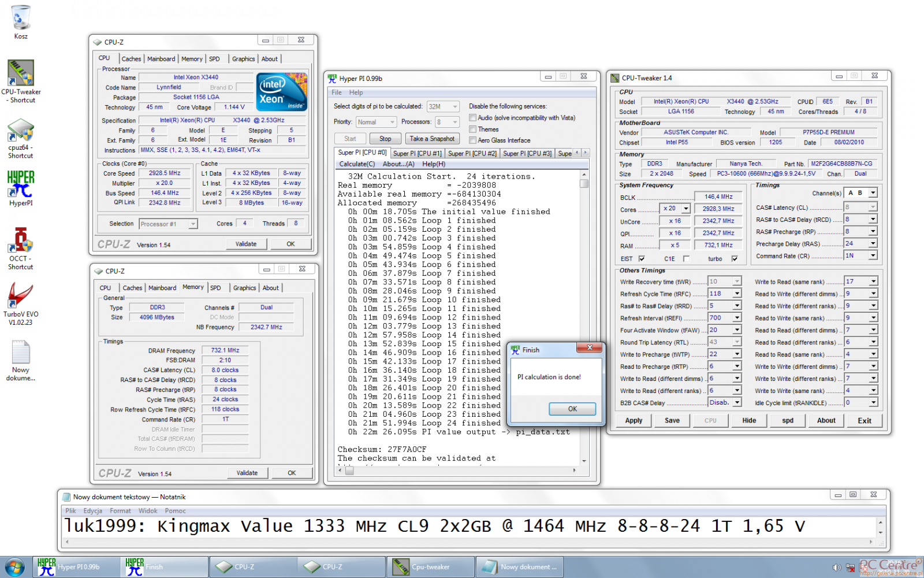Screen dimensions: 924x578
Task: Launch TurboV EVO from the desktop
Action: tap(21, 296)
